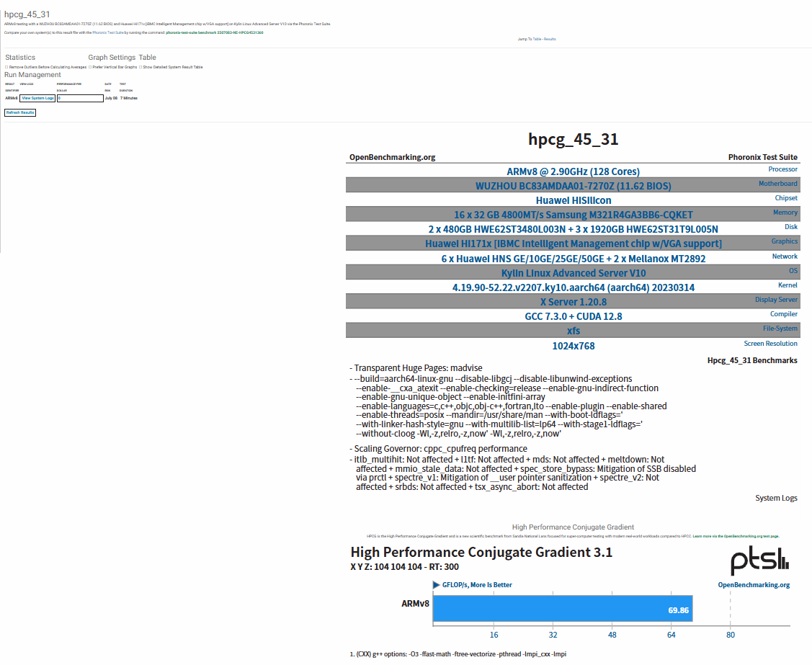The width and height of the screenshot is (812, 665).
Task: Focus the Performance Per Dollar input field
Action: [79, 98]
